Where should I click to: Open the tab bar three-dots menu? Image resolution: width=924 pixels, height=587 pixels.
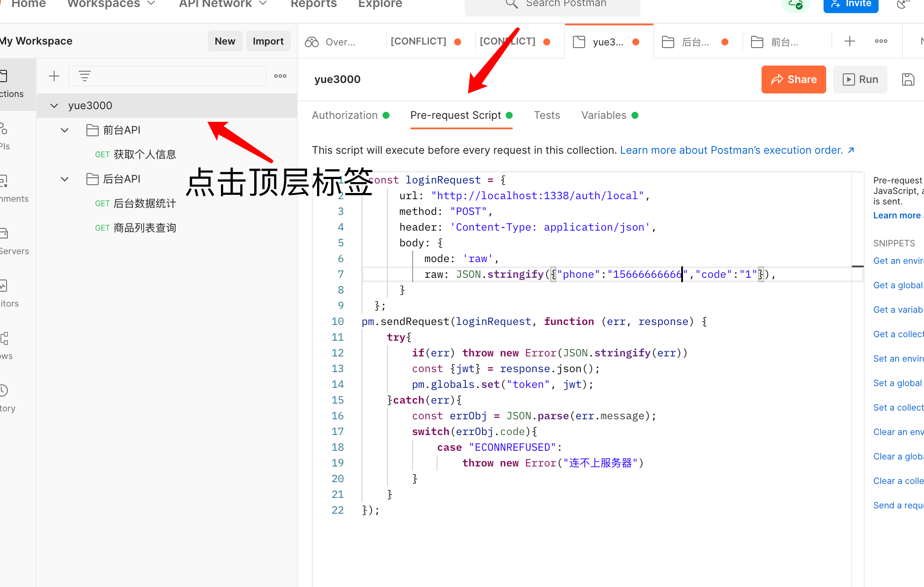pos(881,41)
